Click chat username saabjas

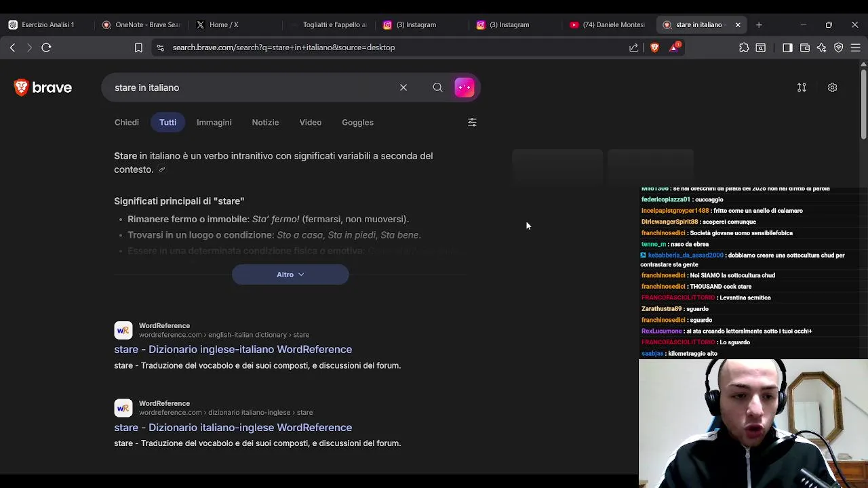coord(652,354)
